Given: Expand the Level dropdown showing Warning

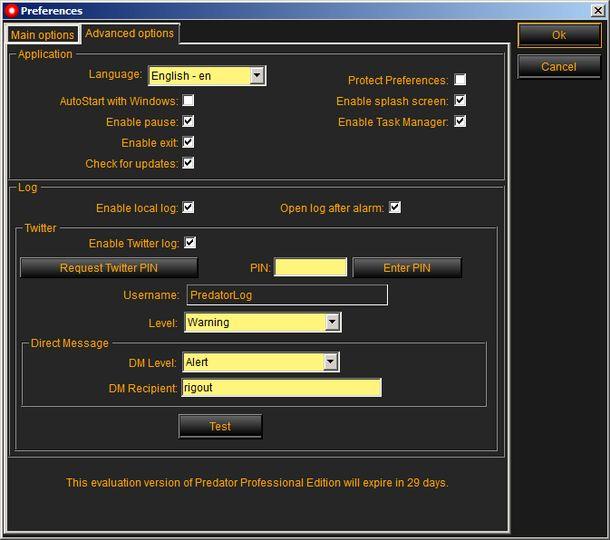Looking at the screenshot, I should (263, 322).
